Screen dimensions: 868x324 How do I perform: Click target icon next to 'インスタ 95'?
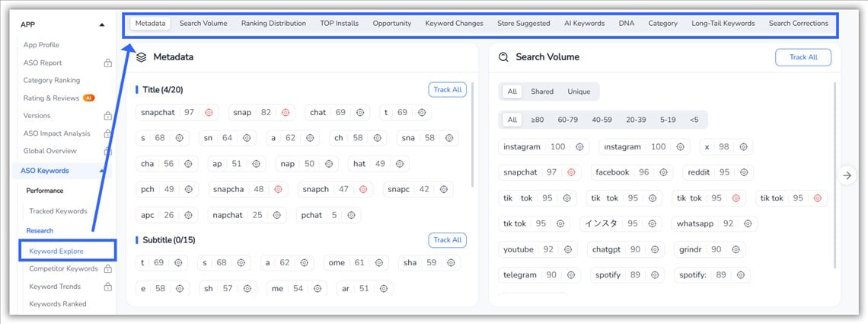[652, 224]
